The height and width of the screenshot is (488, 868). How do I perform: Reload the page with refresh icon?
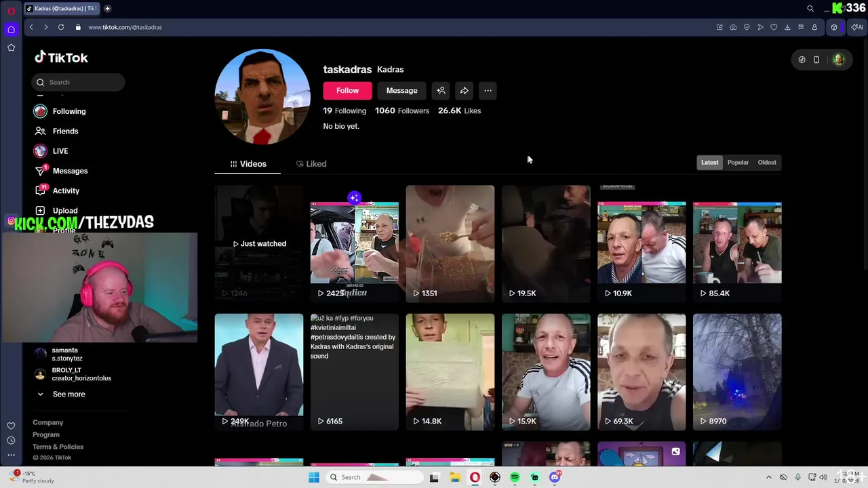[x=61, y=27]
